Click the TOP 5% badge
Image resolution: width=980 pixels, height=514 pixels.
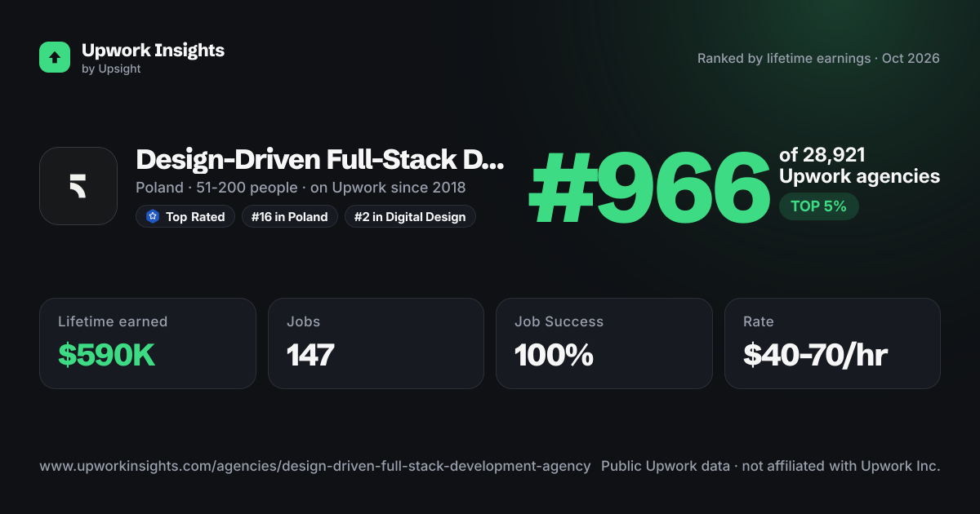click(818, 206)
